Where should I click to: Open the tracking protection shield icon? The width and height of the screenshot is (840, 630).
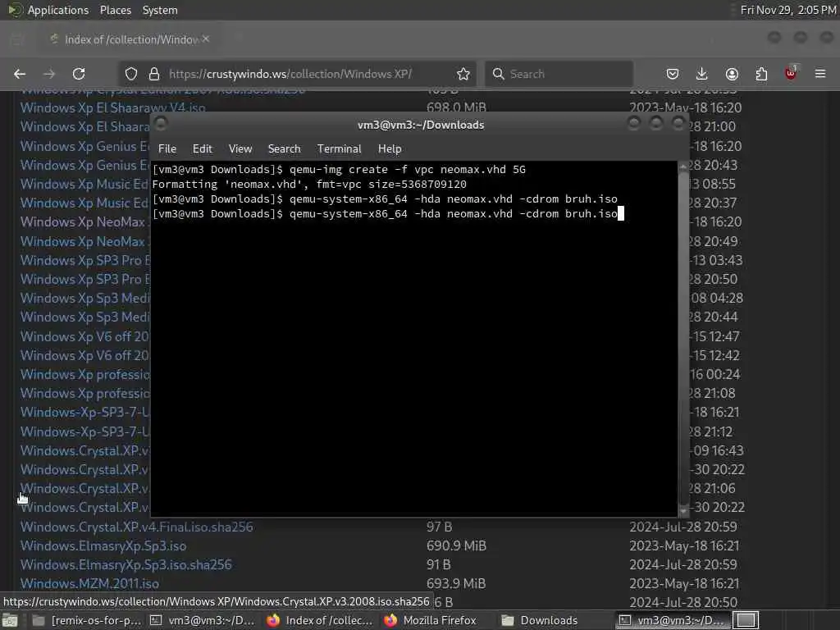(x=131, y=74)
